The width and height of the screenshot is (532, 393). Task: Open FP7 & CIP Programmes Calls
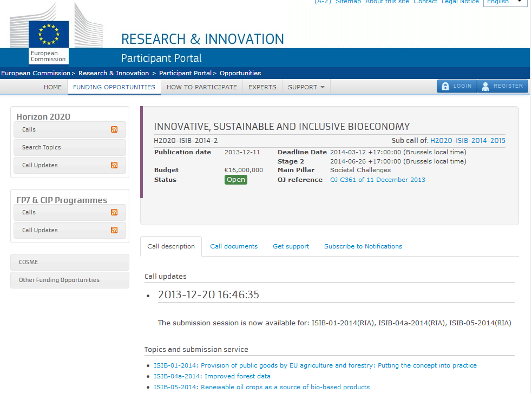pos(70,212)
